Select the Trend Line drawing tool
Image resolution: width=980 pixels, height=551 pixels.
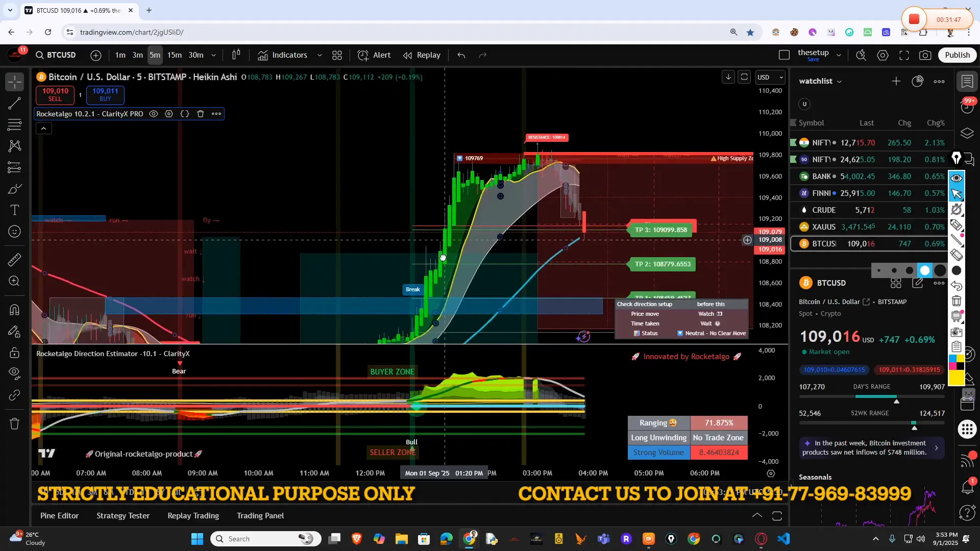(x=14, y=103)
